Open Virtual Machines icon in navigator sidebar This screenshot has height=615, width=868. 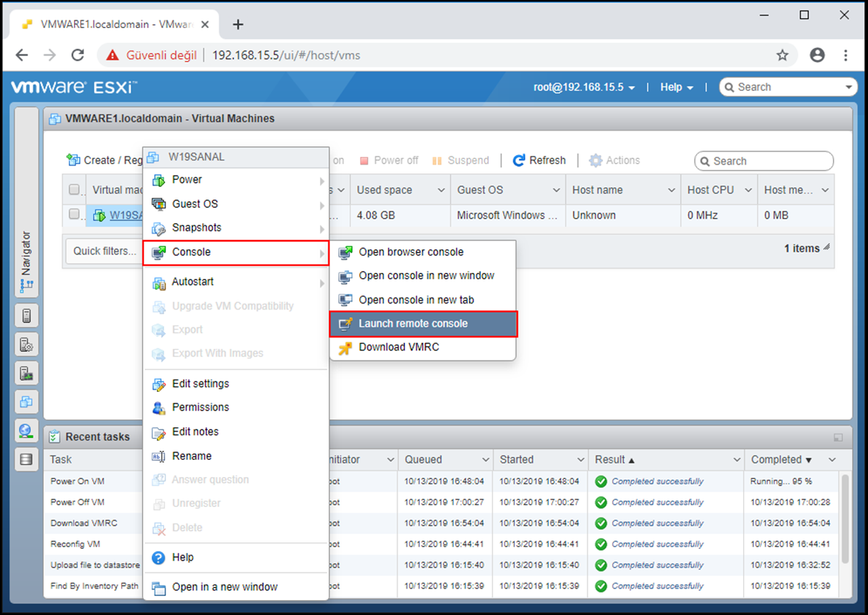pyautogui.click(x=26, y=402)
